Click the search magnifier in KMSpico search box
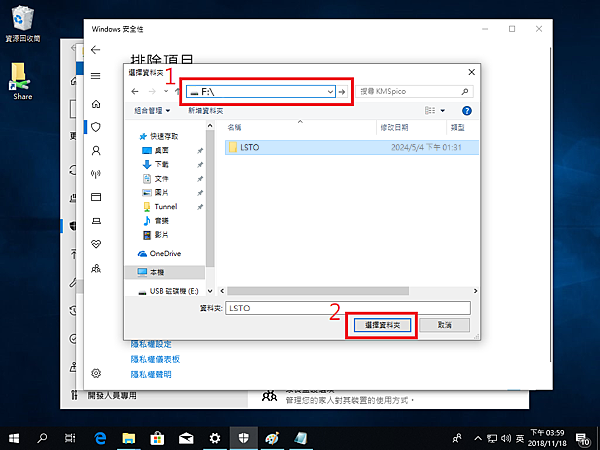Viewport: 600px width, 450px height. [465, 92]
